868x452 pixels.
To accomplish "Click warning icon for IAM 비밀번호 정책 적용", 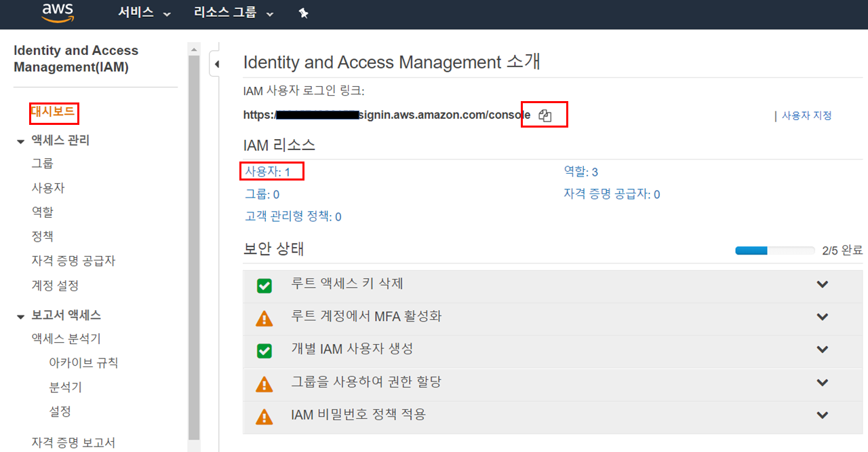I will (x=264, y=417).
